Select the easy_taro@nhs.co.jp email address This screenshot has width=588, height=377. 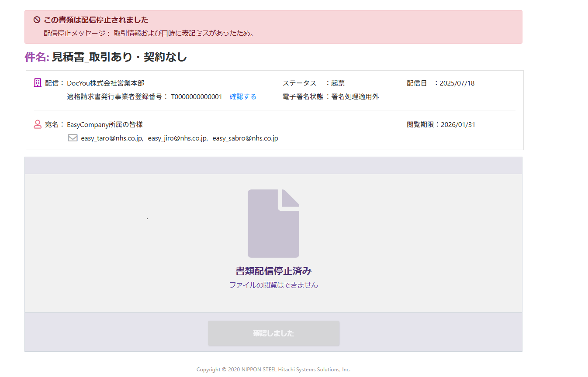pos(111,138)
